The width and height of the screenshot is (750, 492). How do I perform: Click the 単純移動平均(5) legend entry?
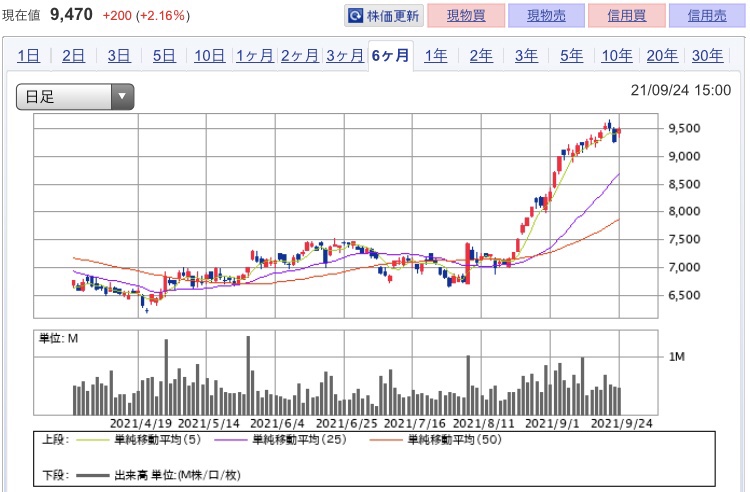(x=139, y=439)
